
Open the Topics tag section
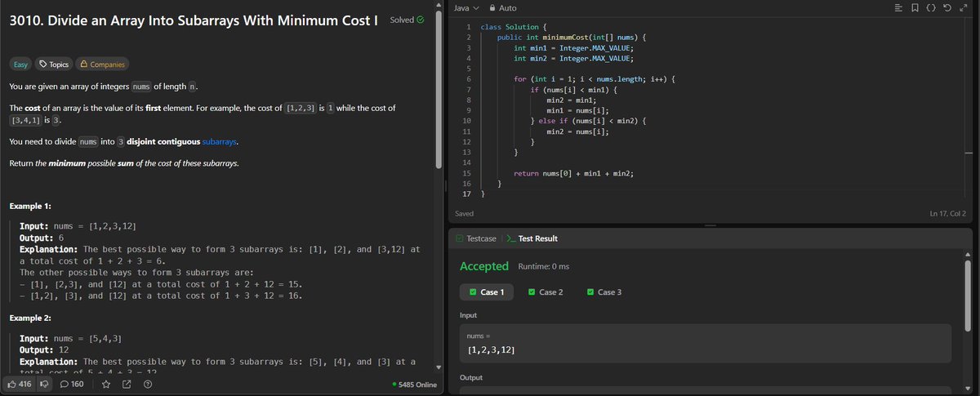coord(55,65)
